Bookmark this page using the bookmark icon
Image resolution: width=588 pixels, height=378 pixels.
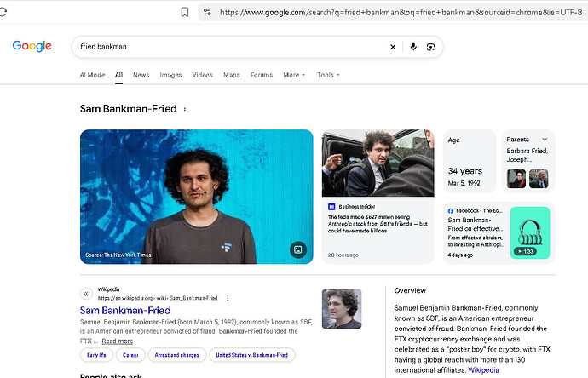(185, 13)
